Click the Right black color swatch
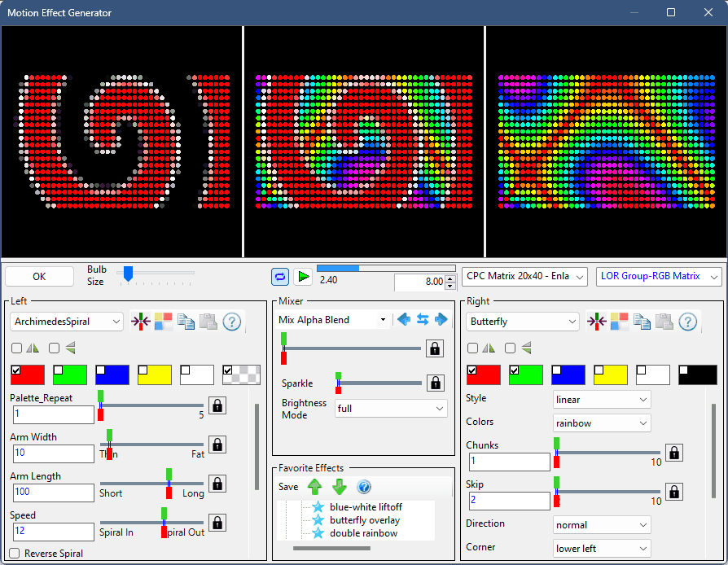Screen dimensions: 728x565 point(697,374)
